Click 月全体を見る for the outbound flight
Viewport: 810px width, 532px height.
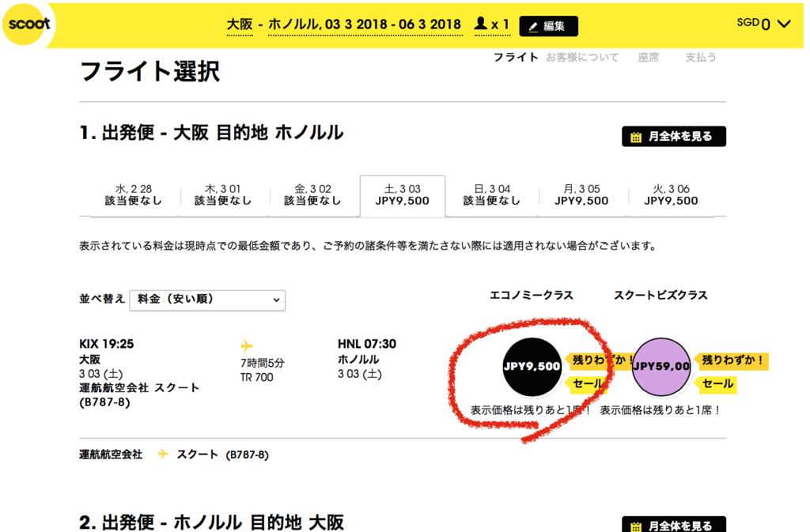coord(674,136)
